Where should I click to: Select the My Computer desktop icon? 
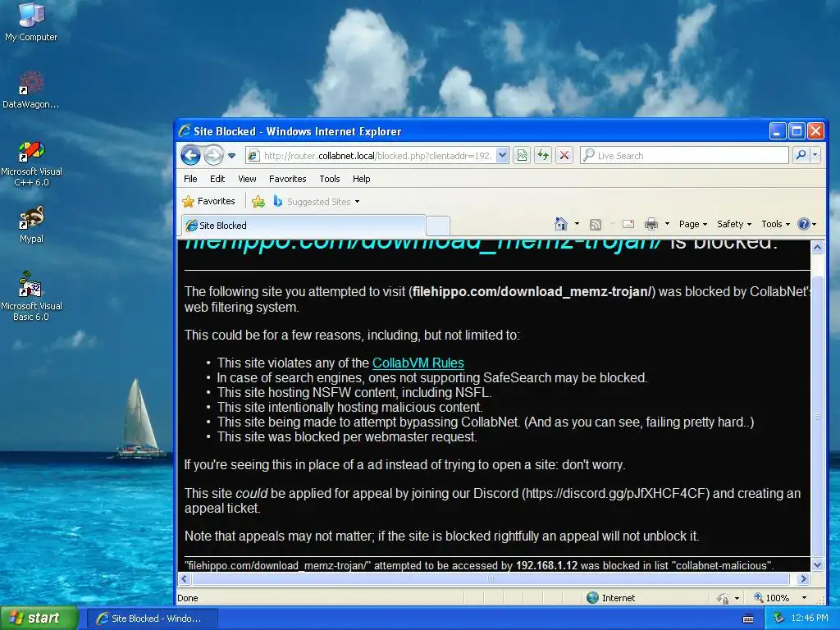(x=31, y=21)
